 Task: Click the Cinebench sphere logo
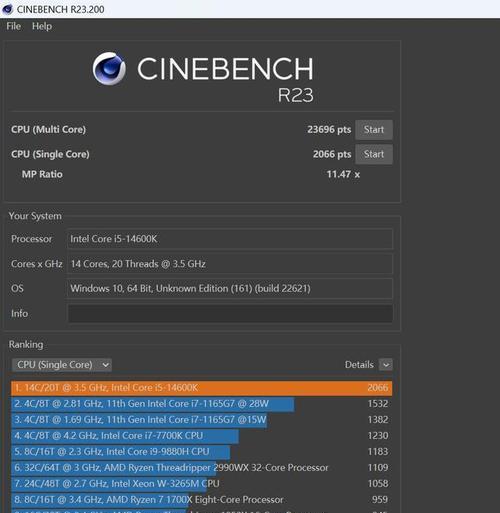click(109, 68)
